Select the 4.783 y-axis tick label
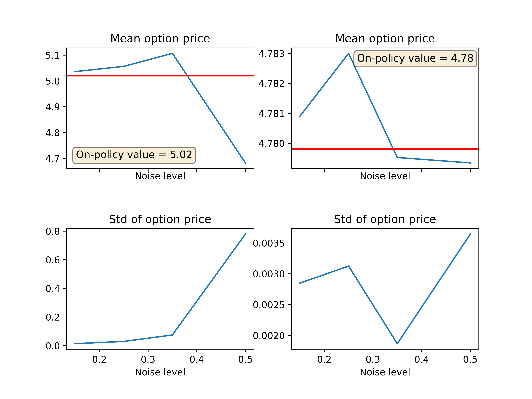 click(272, 54)
